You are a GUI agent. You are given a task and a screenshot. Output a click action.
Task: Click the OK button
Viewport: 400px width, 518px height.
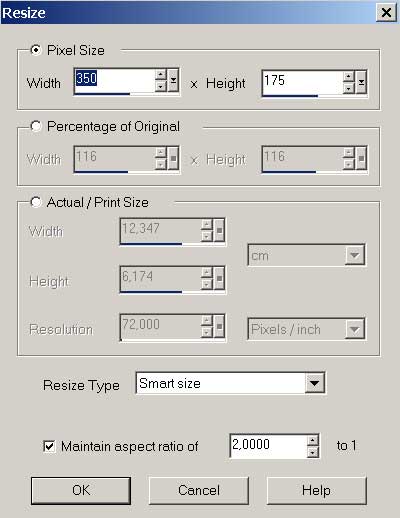coord(81,490)
